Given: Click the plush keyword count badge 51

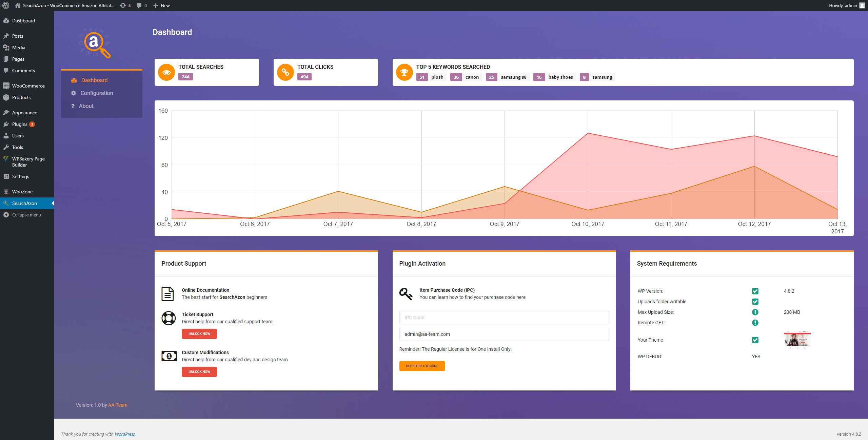Looking at the screenshot, I should (x=422, y=77).
